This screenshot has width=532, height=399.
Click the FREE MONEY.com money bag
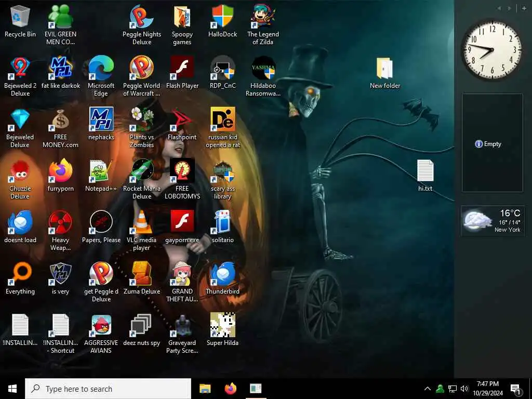pyautogui.click(x=60, y=128)
